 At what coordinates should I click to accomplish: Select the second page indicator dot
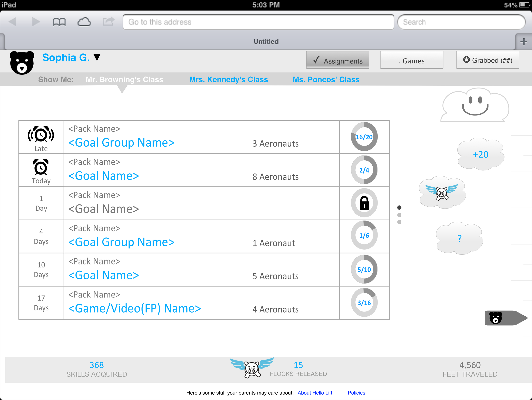tap(399, 215)
